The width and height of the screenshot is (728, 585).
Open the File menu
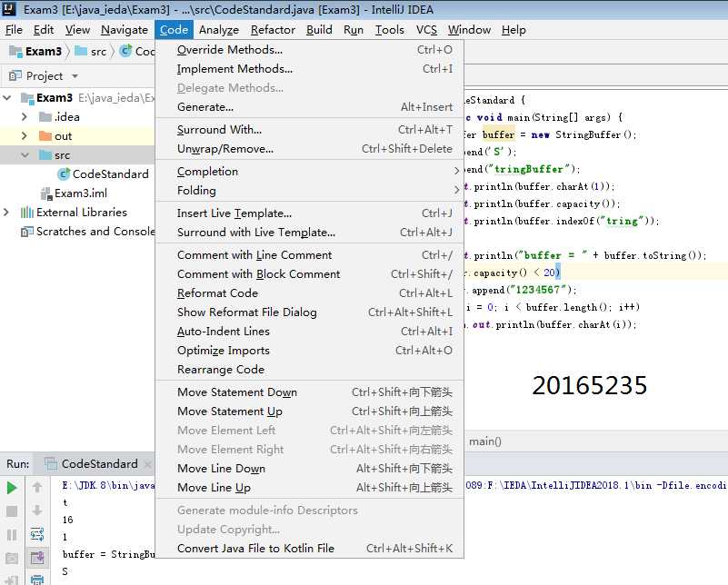[14, 30]
